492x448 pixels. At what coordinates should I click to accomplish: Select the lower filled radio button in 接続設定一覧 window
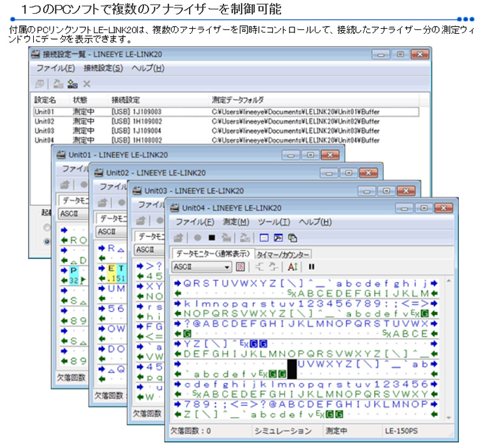pyautogui.click(x=47, y=242)
